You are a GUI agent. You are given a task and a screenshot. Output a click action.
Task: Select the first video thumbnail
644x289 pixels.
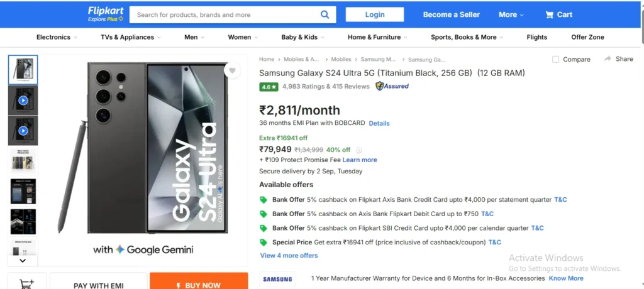(x=23, y=100)
